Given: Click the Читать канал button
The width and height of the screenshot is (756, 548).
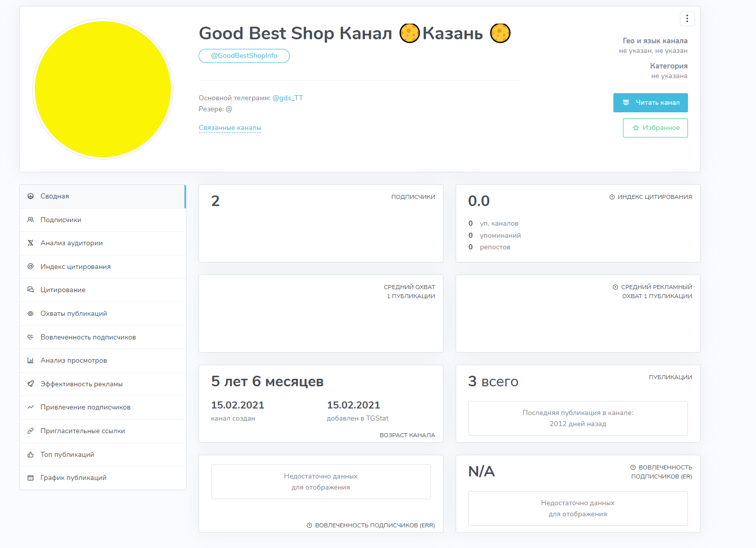Looking at the screenshot, I should (x=650, y=103).
